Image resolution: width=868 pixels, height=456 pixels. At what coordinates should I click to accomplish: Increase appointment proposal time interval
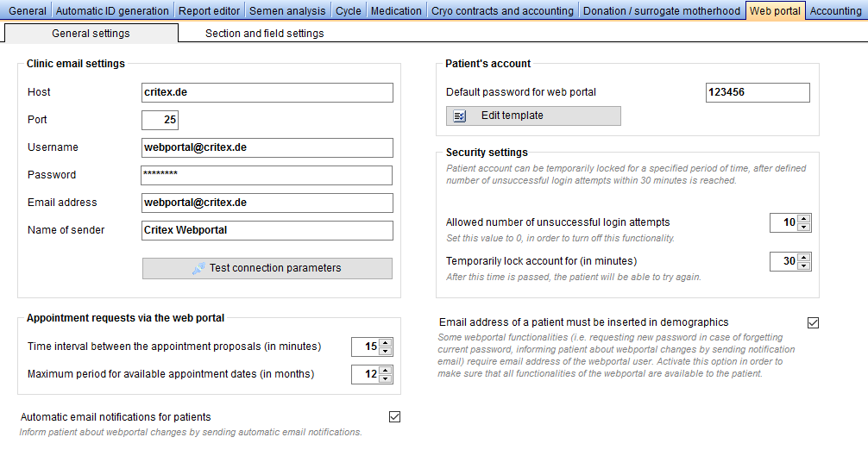(x=386, y=343)
